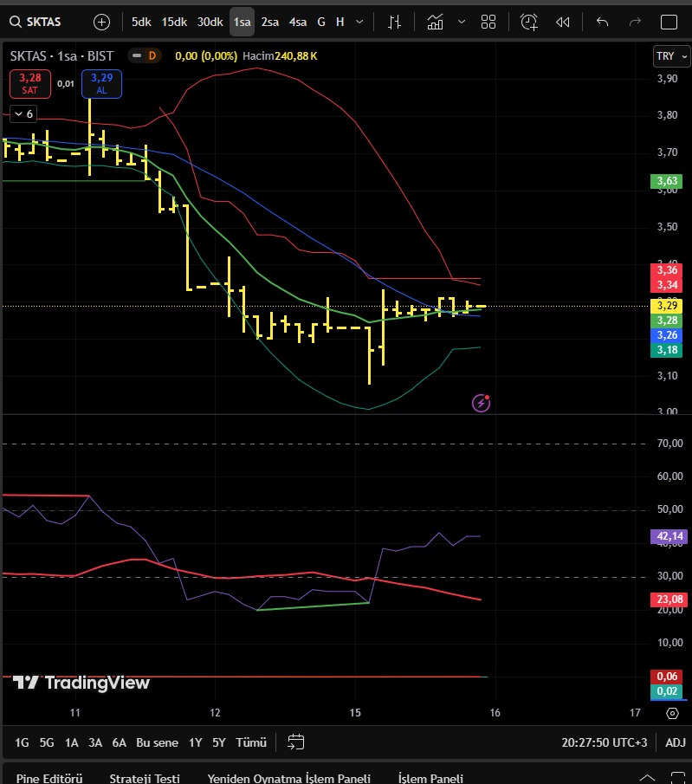Select the 1Y date range
The width and height of the screenshot is (692, 784).
196,742
